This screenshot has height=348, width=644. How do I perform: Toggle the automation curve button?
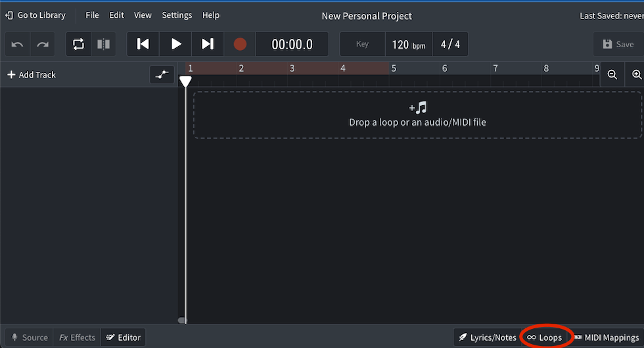(162, 75)
